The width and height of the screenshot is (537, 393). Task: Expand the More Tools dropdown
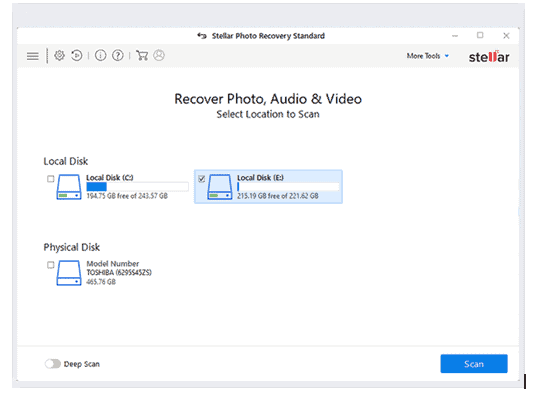click(x=428, y=56)
